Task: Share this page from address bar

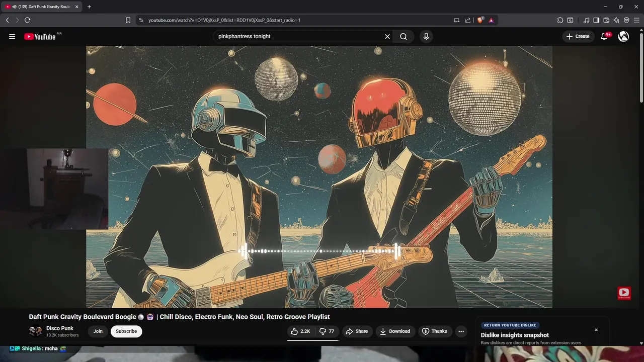Action: pyautogui.click(x=468, y=20)
